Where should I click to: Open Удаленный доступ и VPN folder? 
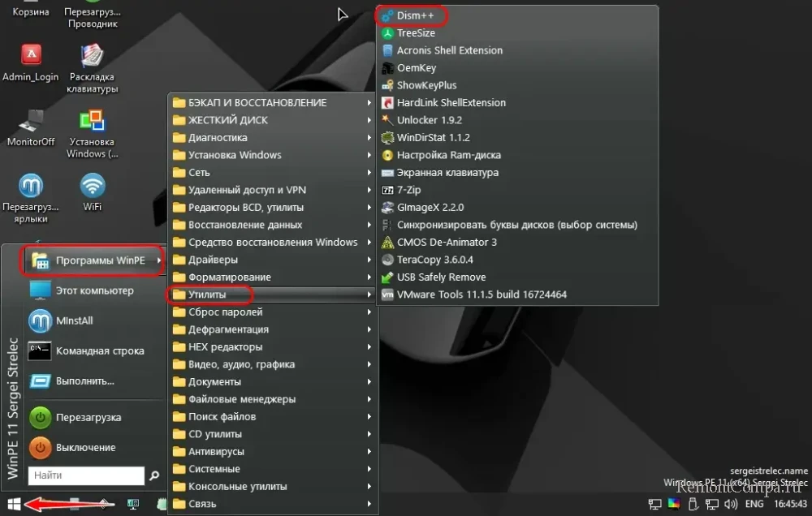273,190
